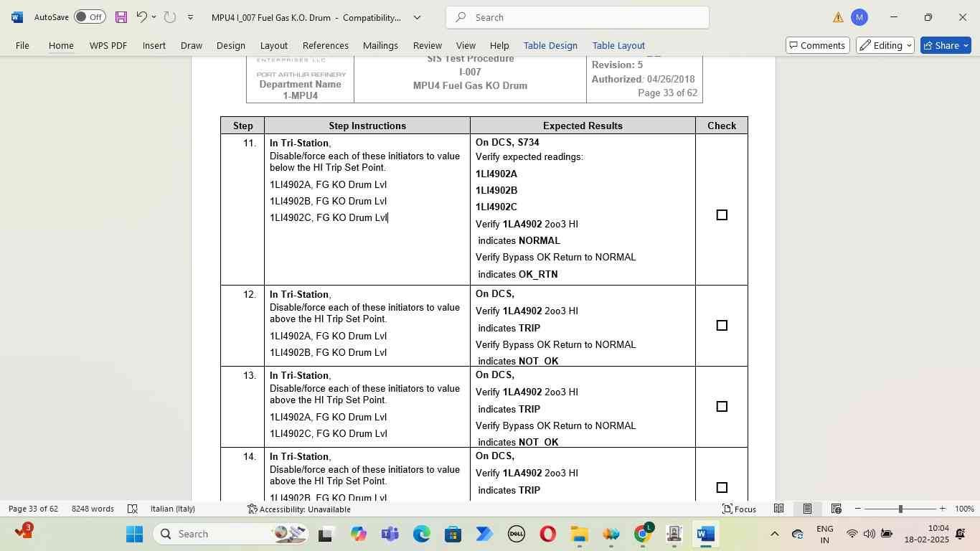Tick the checkbox for step 12
980x551 pixels.
coord(722,326)
